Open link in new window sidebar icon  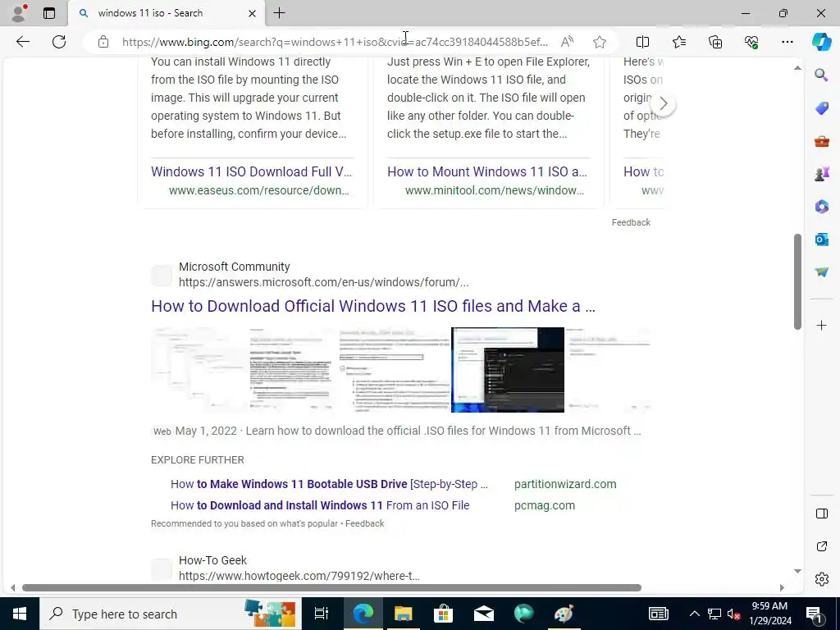[821, 546]
